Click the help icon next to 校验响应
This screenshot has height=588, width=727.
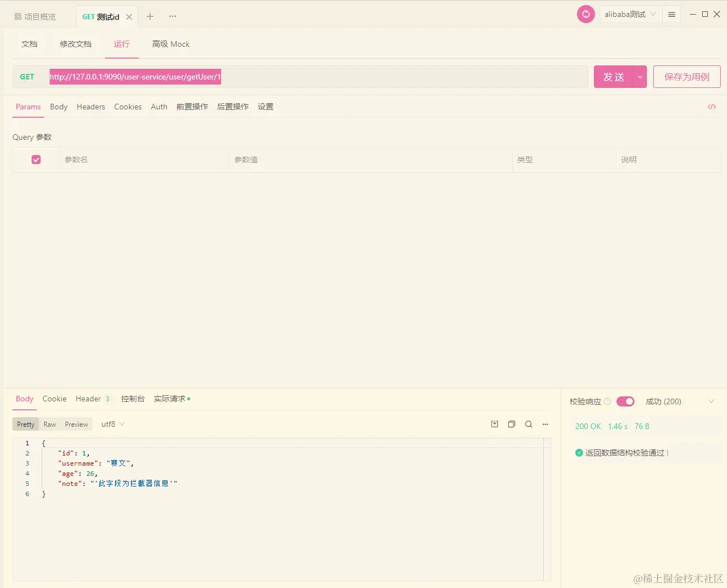tap(607, 401)
